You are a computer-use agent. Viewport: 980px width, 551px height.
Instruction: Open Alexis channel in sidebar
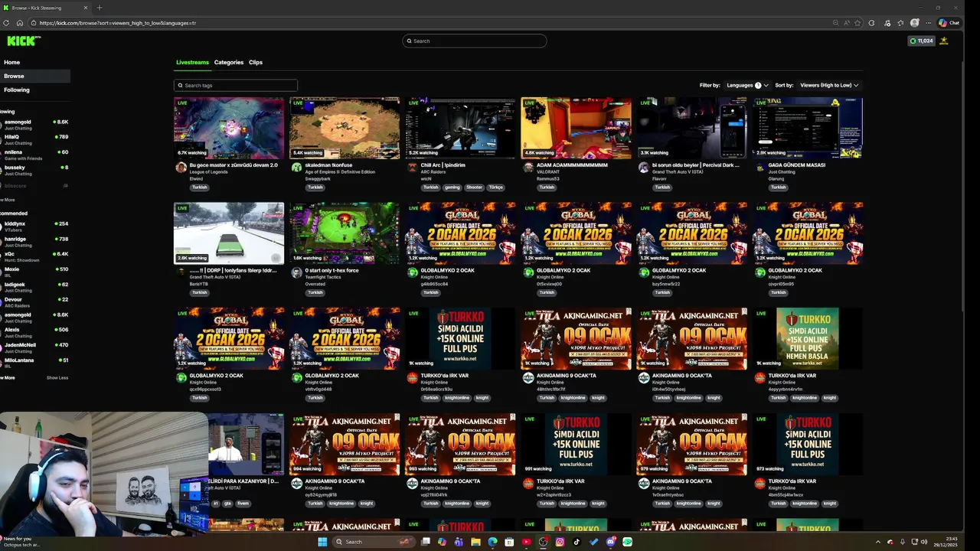point(35,332)
